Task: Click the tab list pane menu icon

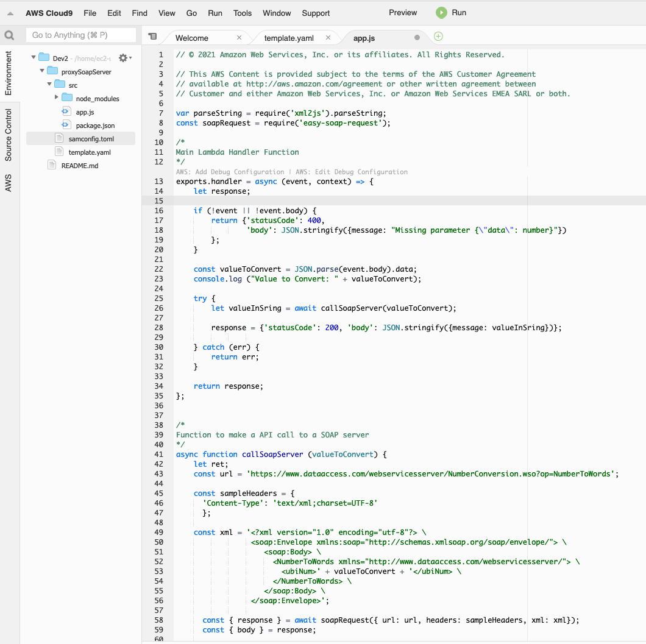Action: tap(152, 37)
